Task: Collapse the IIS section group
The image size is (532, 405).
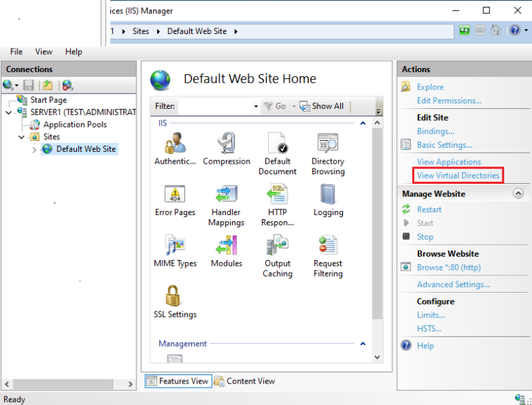Action: (x=362, y=123)
